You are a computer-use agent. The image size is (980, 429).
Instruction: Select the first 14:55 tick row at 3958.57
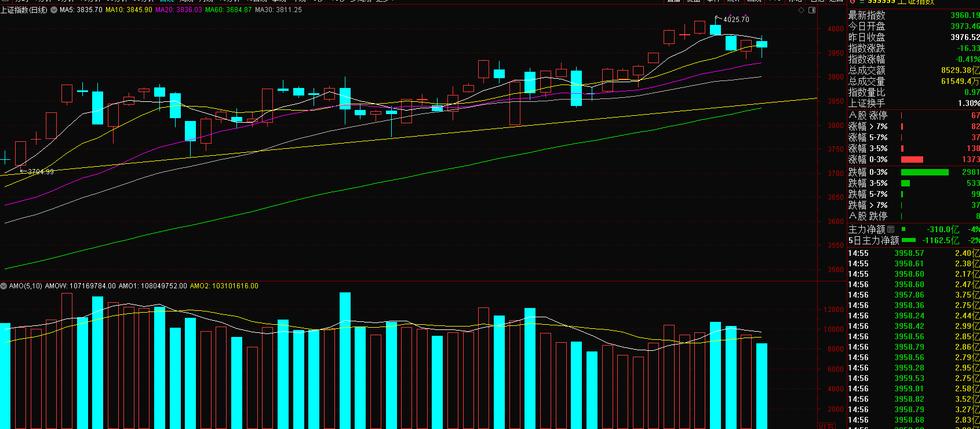tap(910, 253)
